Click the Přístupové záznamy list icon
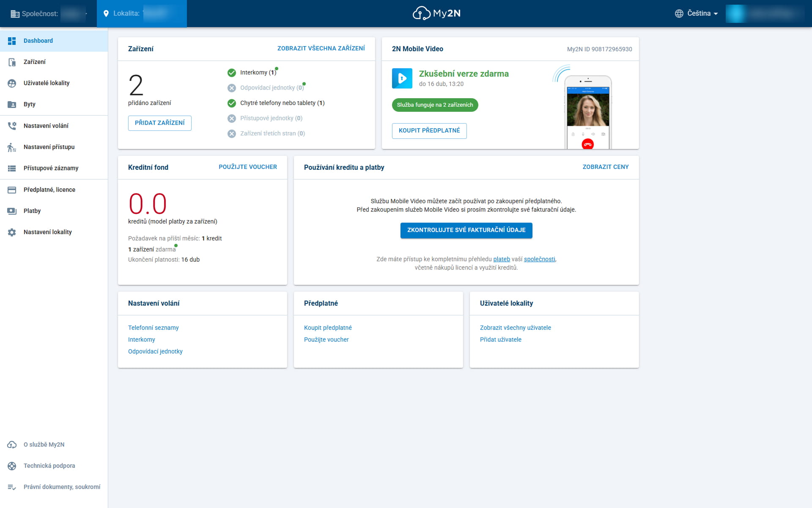 click(12, 168)
